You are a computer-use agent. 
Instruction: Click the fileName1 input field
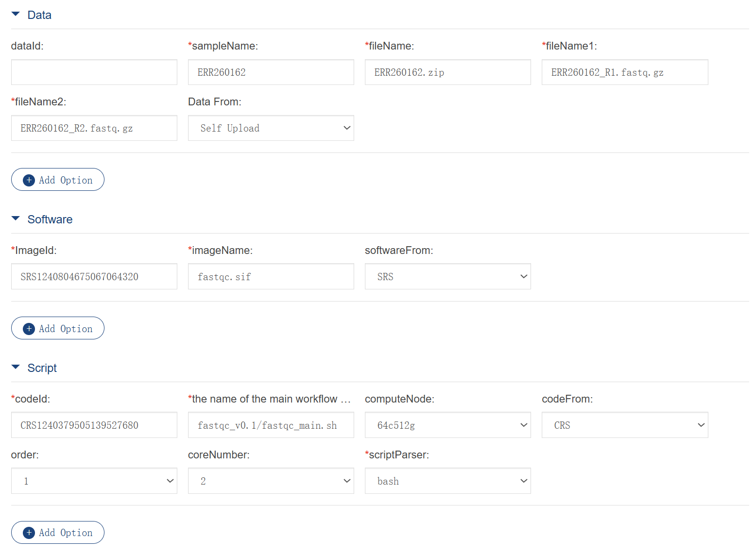625,72
